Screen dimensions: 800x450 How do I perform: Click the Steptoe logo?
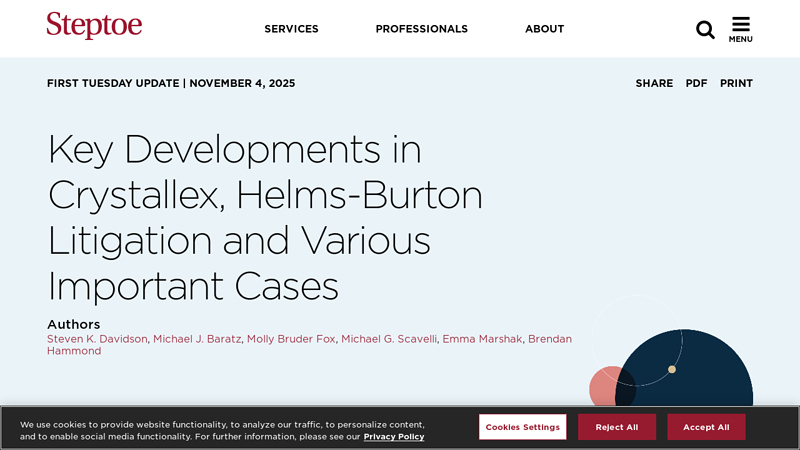tap(94, 26)
